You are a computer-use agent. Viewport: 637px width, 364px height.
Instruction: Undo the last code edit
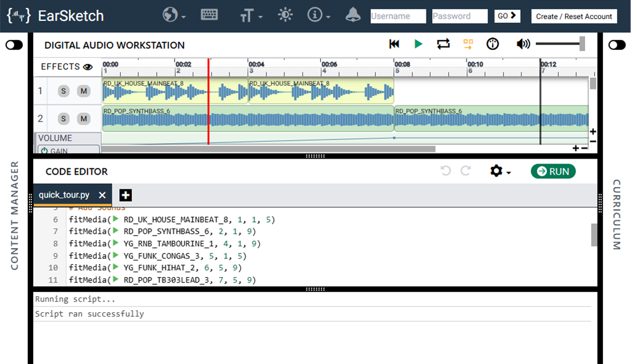(x=446, y=171)
